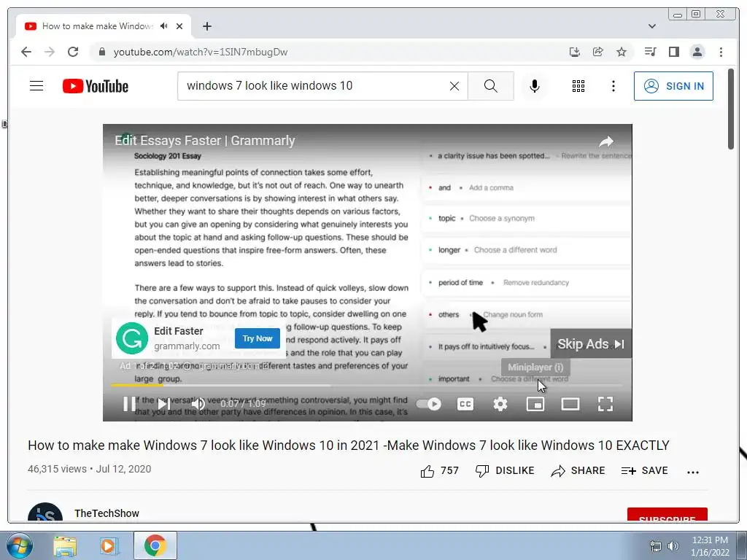Click the page vertical scrollbar
The width and height of the screenshot is (747, 560).
click(731, 109)
